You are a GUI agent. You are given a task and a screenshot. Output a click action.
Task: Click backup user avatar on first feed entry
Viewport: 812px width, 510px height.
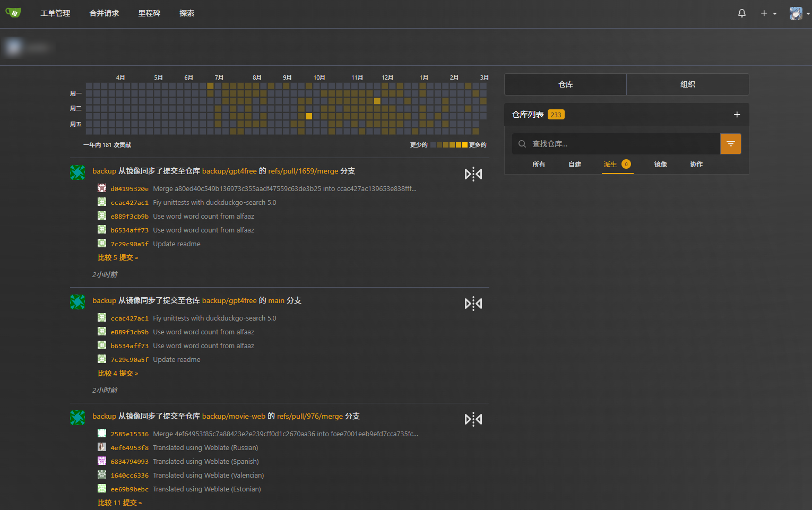(x=77, y=172)
